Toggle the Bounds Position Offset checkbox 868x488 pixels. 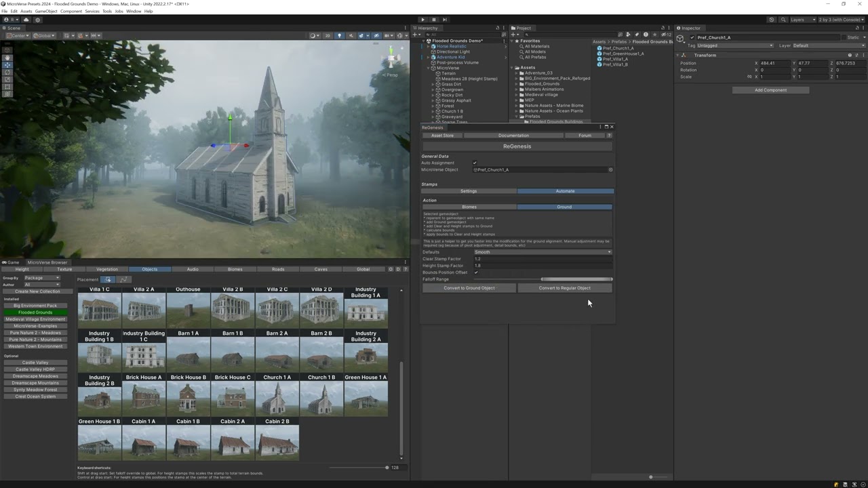point(476,272)
